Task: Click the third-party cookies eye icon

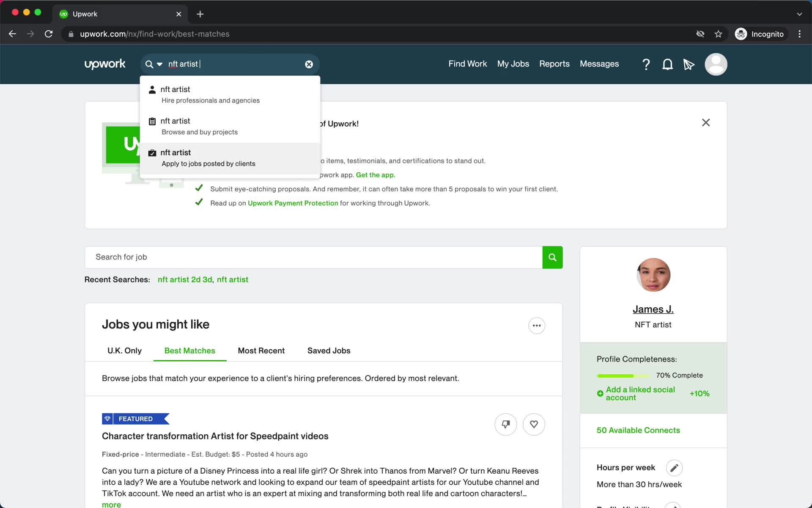Action: point(700,34)
